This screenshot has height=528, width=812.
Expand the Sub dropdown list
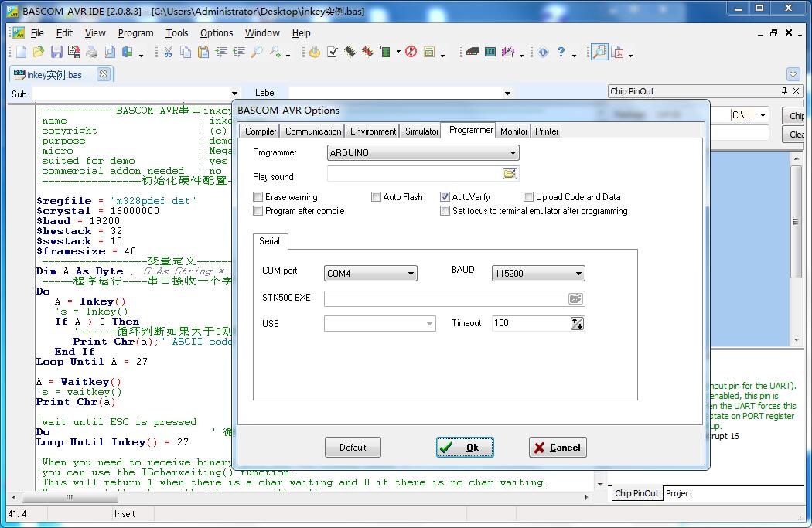click(234, 94)
